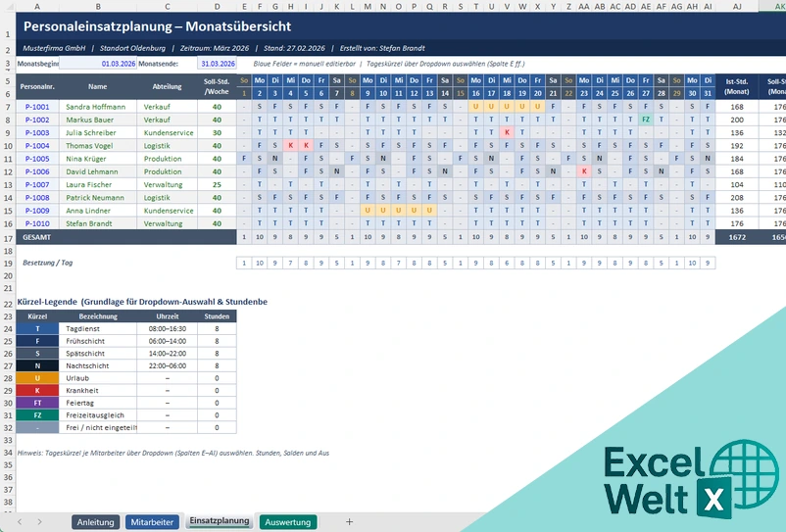Select Monatsbeginn date field 01.03.2026

tap(98, 64)
